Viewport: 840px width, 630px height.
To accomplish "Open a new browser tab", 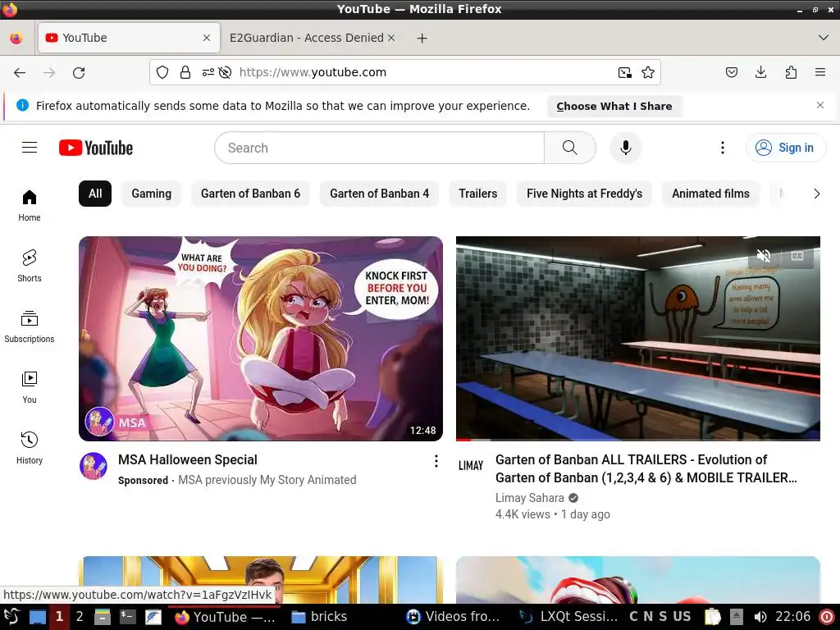I will pos(422,38).
